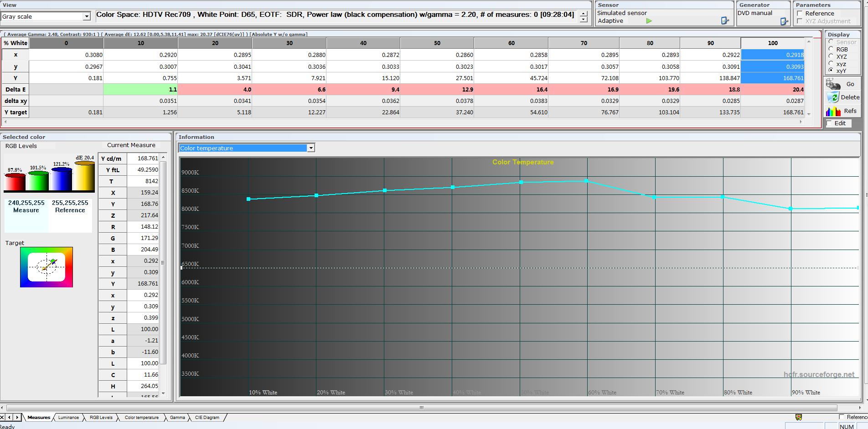Select the XYZ display radio button
Screen dimensions: 868x429
[831, 56]
